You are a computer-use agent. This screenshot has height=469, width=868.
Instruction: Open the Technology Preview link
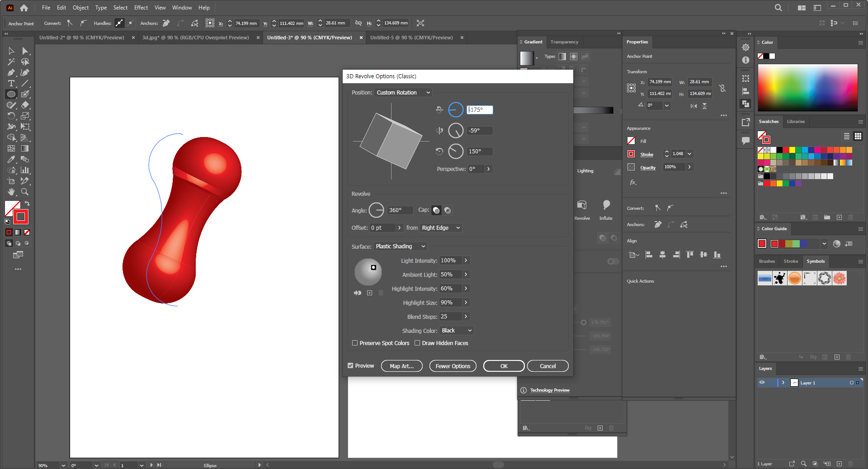549,390
